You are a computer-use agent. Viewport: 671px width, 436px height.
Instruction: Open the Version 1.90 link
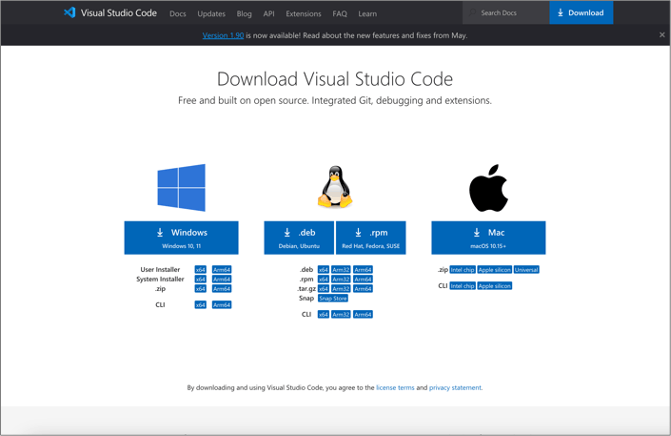point(221,35)
